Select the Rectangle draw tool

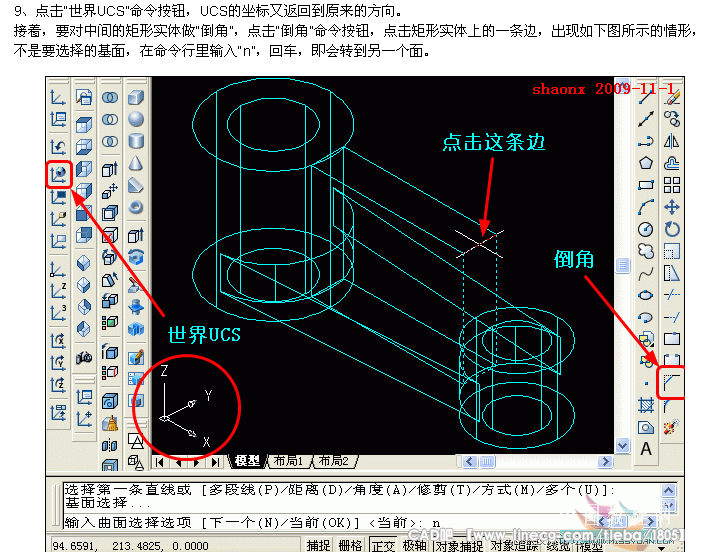pyautogui.click(x=646, y=185)
